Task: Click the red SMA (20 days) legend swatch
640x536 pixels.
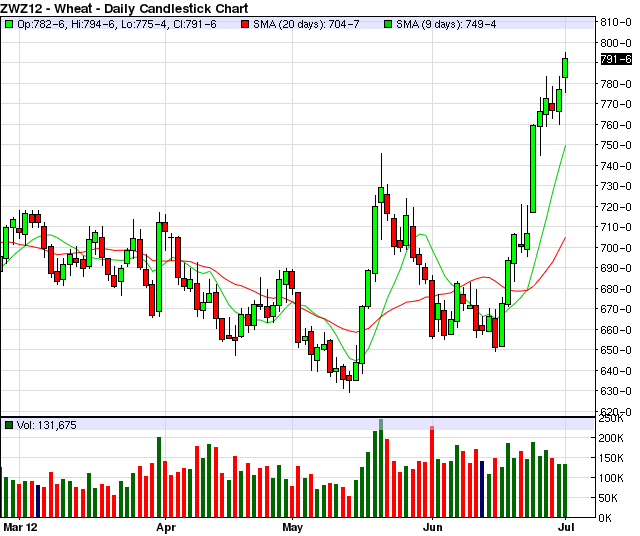Action: pyautogui.click(x=245, y=24)
